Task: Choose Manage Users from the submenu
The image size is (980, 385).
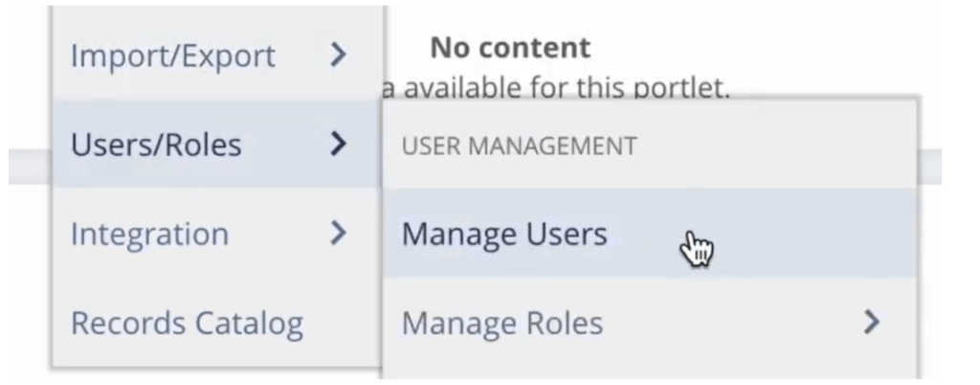Action: pyautogui.click(x=504, y=234)
